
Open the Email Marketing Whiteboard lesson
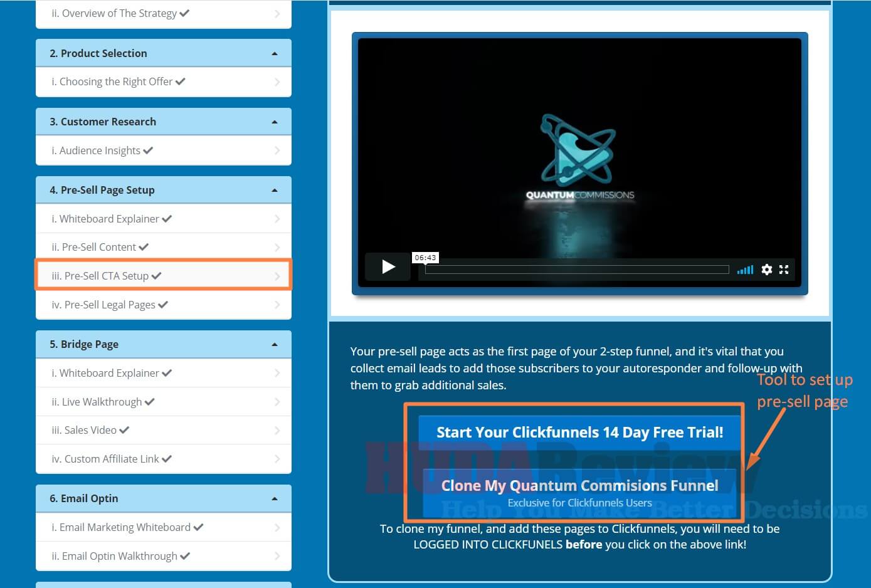164,527
